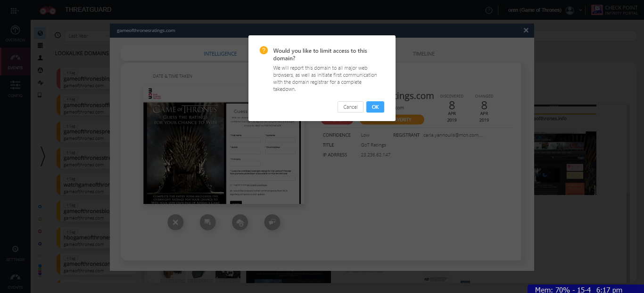Add tag to watchgameofthron domain row
This screenshot has height=293, width=644.
[71, 179]
